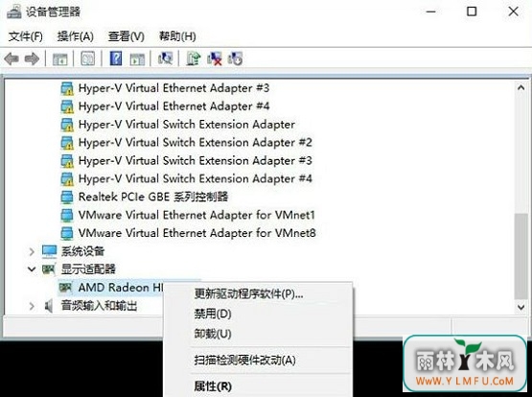Expand the 音频输入和输出 tree node
Image resolution: width=532 pixels, height=397 pixels.
[x=32, y=306]
